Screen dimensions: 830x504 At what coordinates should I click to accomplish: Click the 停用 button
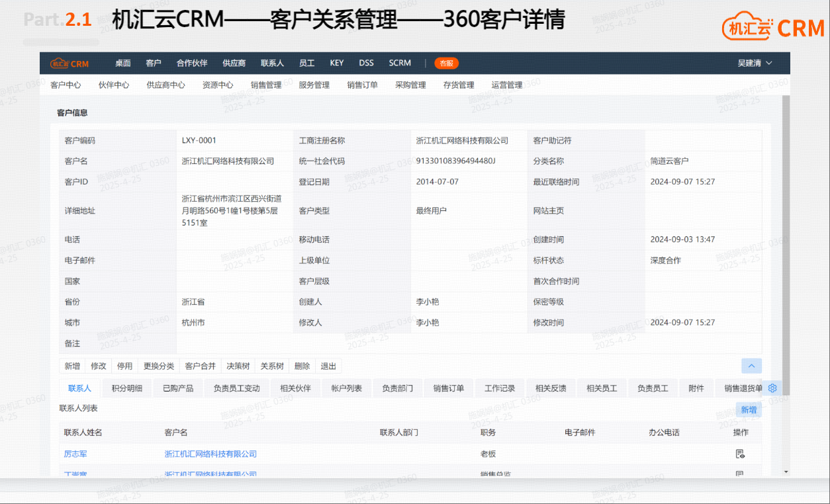click(125, 366)
